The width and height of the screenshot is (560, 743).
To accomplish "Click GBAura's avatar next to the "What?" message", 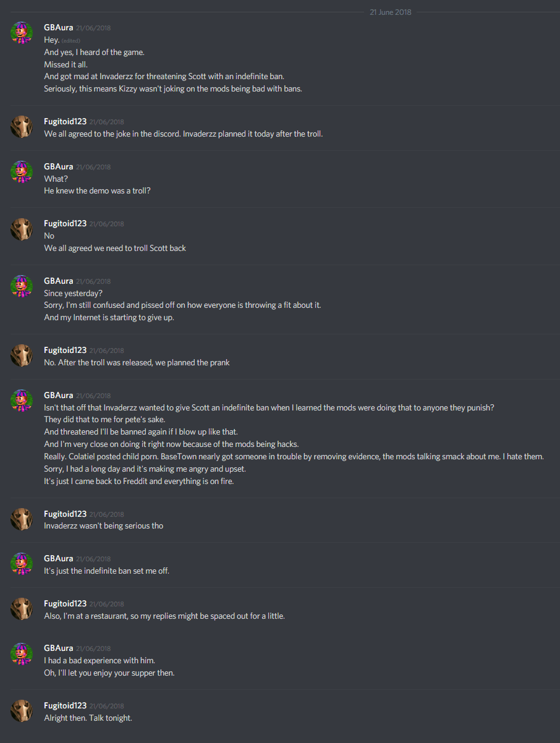I will pyautogui.click(x=22, y=171).
